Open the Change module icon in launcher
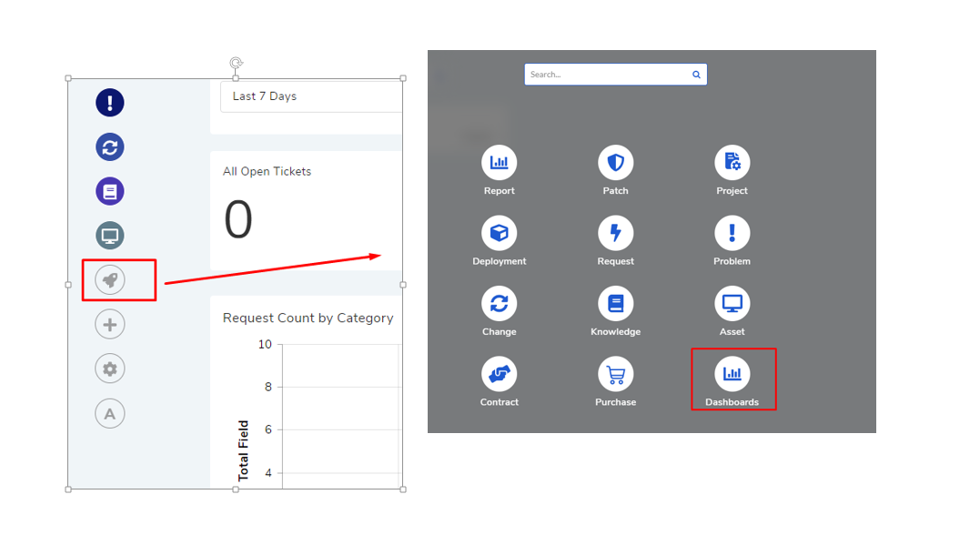This screenshot has height=545, width=980. (x=499, y=304)
